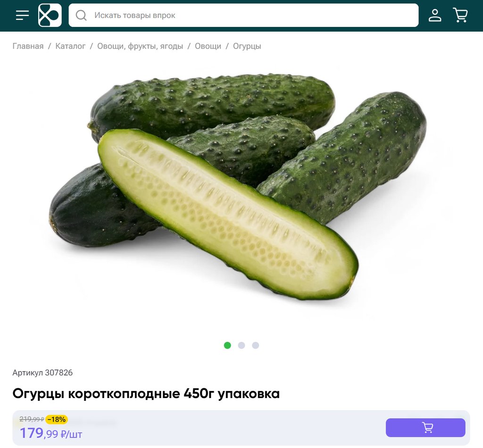Viewport: 483px width, 448px height.
Task: Open the hamburger menu icon
Action: coord(23,15)
